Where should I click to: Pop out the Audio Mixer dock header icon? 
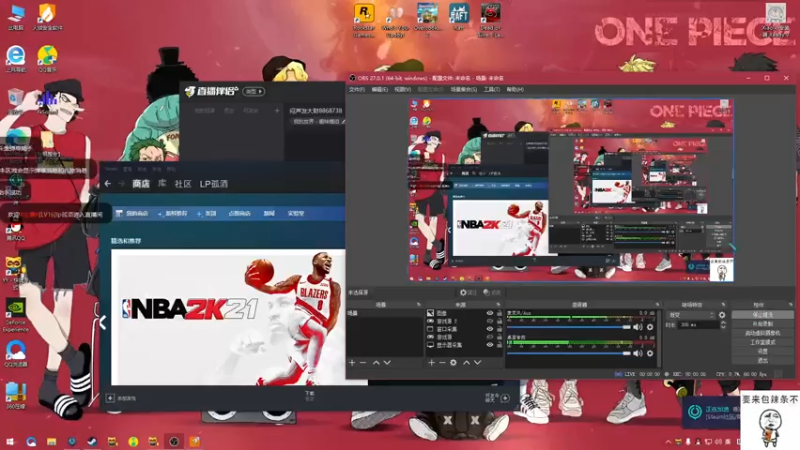coord(657,305)
